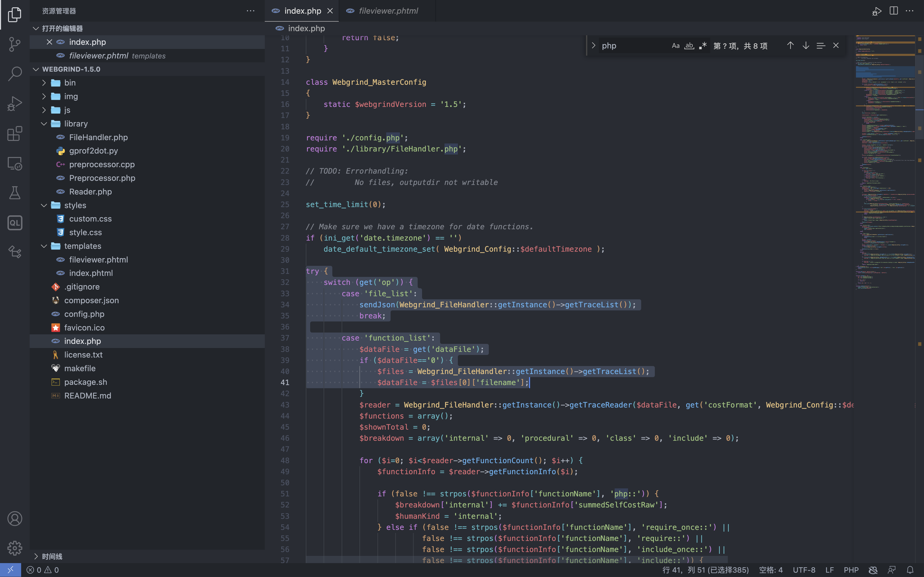Open the CodeQL (QL) view
Screen dimensions: 924x577
pyautogui.click(x=14, y=223)
